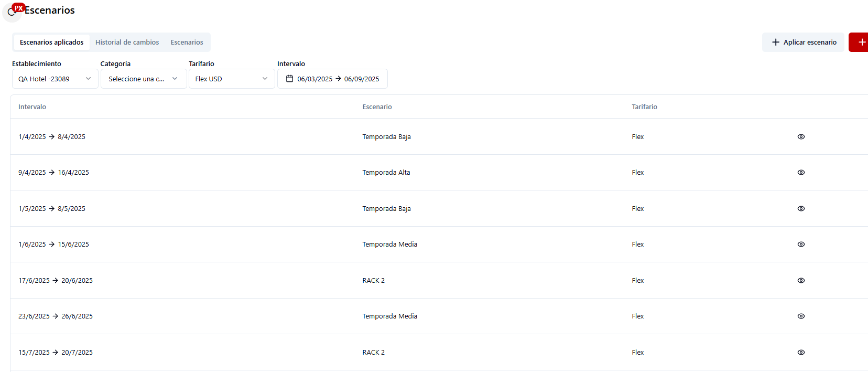Viewport: 868px width, 372px height.
Task: Open calendar icon in Intervalo date field
Action: (289, 79)
